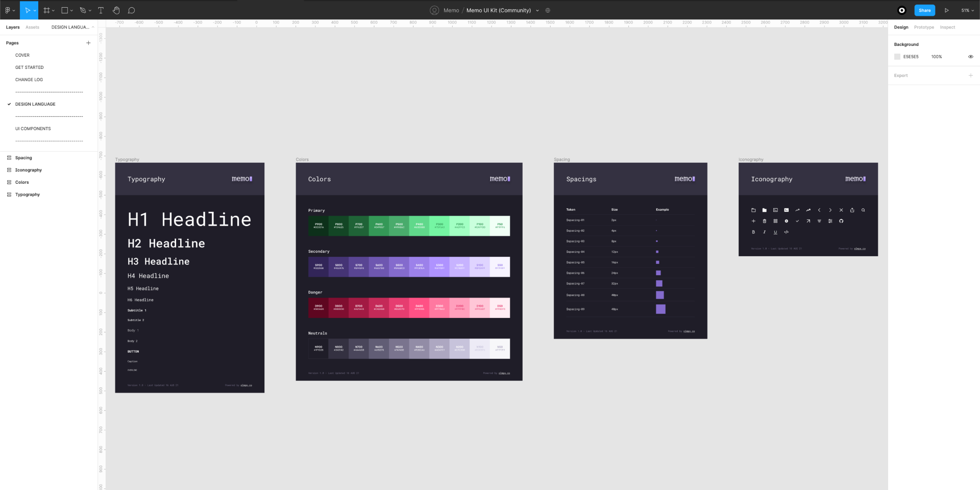This screenshot has width=980, height=490.
Task: Activate the Hand tool
Action: click(x=116, y=10)
